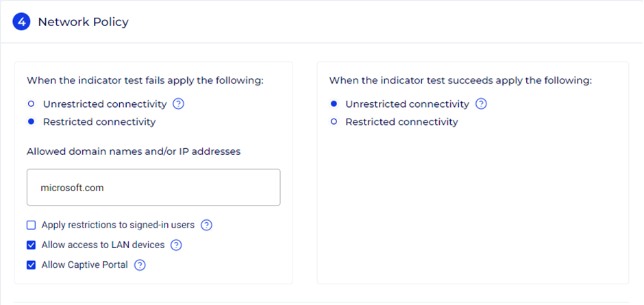Click 'Allow Captive Portal' label text
Viewport: 644px width, 305px height.
pos(84,265)
